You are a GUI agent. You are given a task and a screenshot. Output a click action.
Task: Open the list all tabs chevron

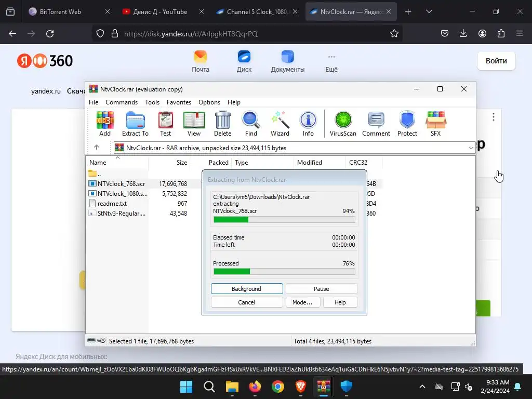coord(429,11)
